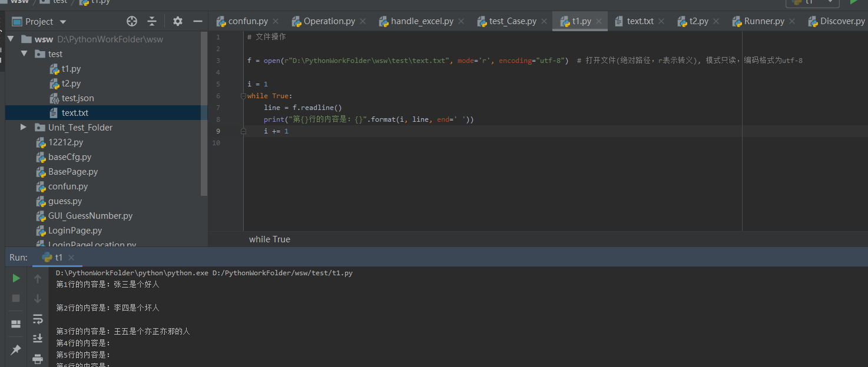
Task: Close the test_Case.py tab
Action: pos(544,21)
